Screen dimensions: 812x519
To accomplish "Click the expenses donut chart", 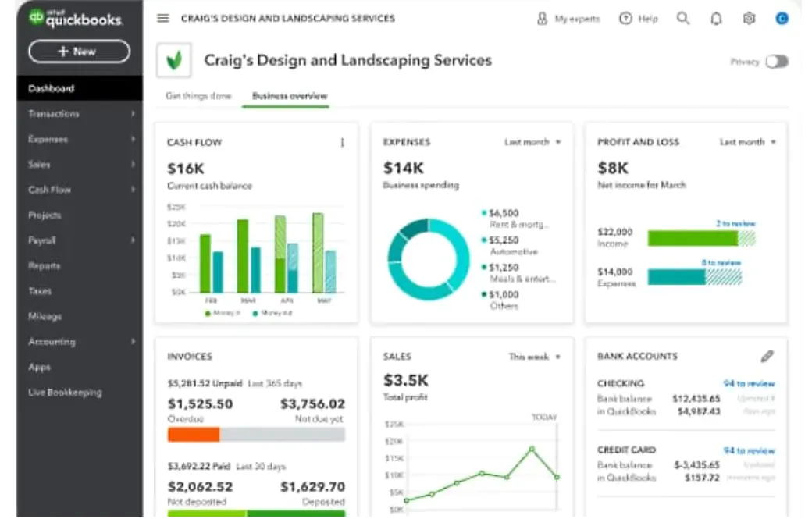I will coord(429,259).
